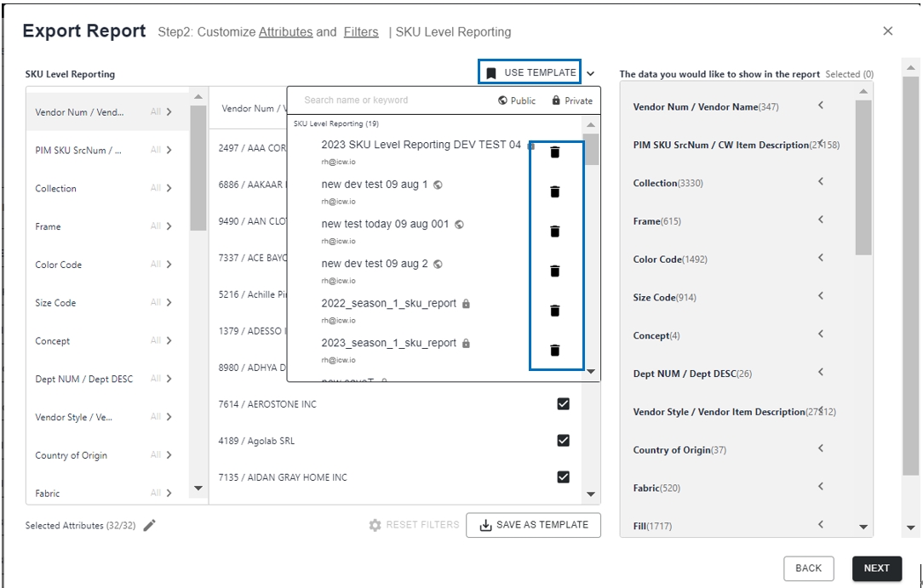Expand the Collection row chevron in right panel
Image resolution: width=923 pixels, height=588 pixels.
(x=821, y=182)
